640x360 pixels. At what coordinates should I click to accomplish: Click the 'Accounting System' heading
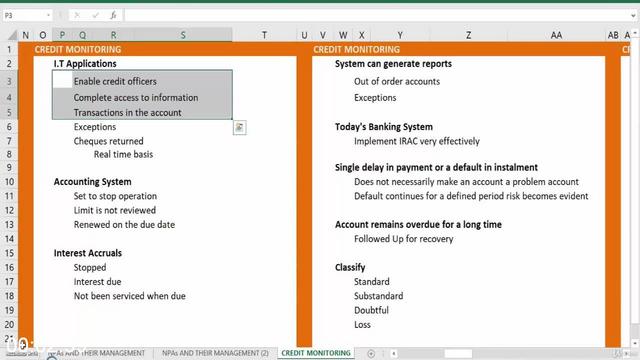92,182
